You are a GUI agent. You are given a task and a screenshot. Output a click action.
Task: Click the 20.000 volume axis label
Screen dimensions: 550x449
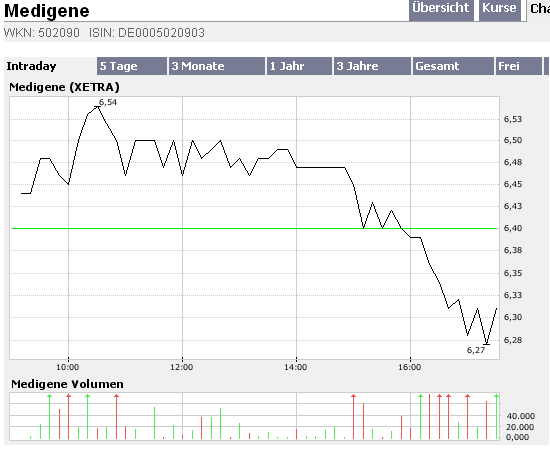pyautogui.click(x=521, y=427)
